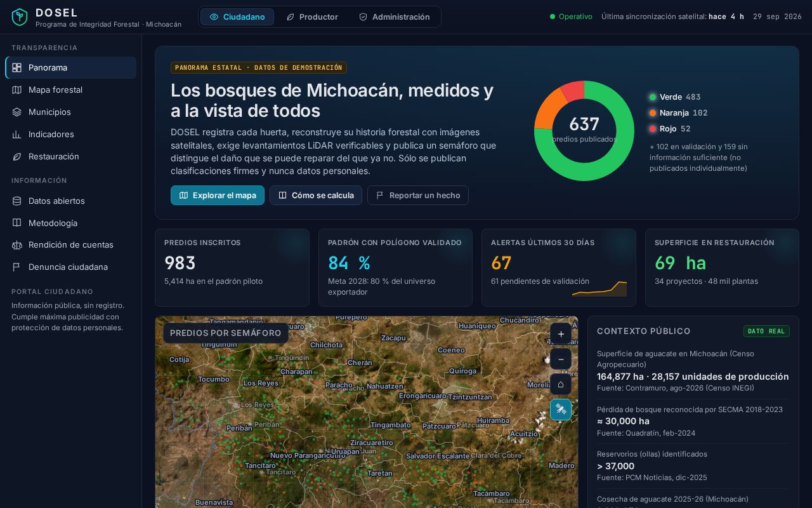The width and height of the screenshot is (812, 508).
Task: Click the Rendición de cuentas scales icon
Action: point(17,245)
